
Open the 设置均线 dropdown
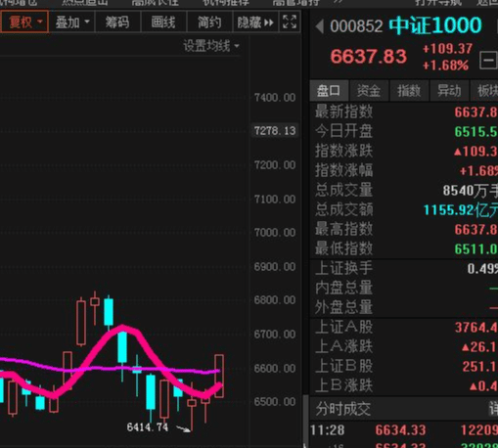[x=211, y=46]
